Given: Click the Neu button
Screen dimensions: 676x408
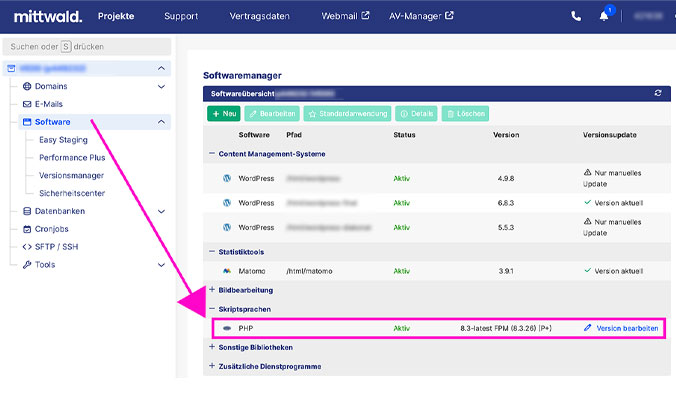Looking at the screenshot, I should (224, 113).
